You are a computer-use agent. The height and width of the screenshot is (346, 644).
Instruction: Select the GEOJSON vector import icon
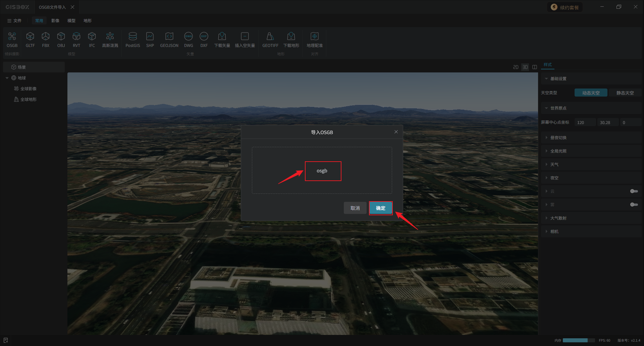[x=169, y=36]
